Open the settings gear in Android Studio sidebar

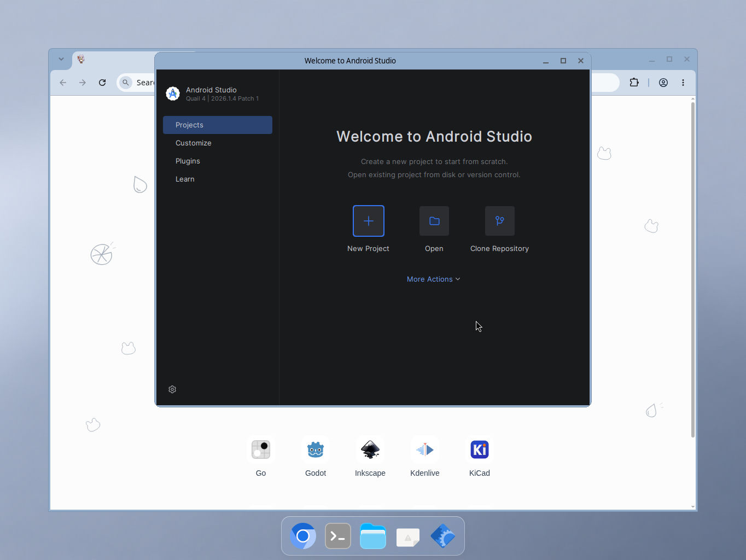pyautogui.click(x=172, y=389)
